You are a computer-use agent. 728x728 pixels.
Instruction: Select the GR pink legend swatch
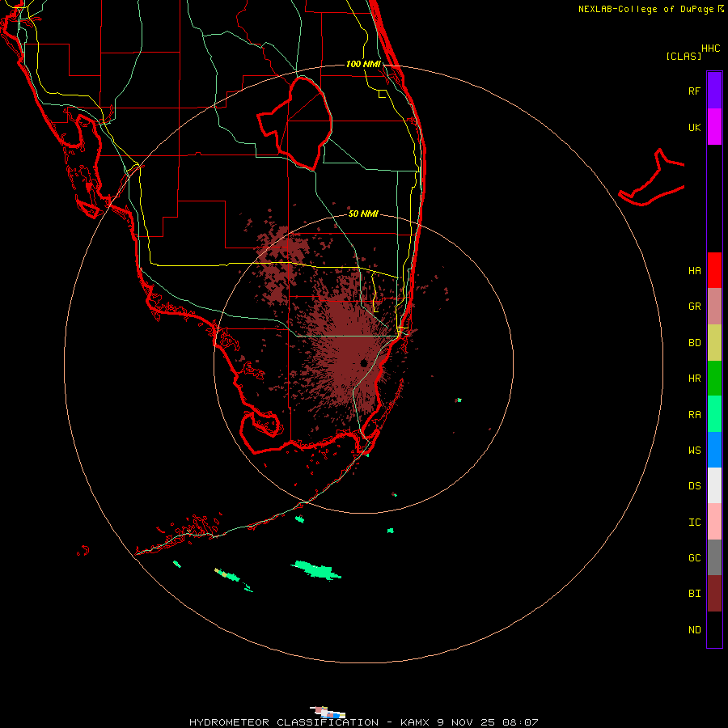[714, 307]
